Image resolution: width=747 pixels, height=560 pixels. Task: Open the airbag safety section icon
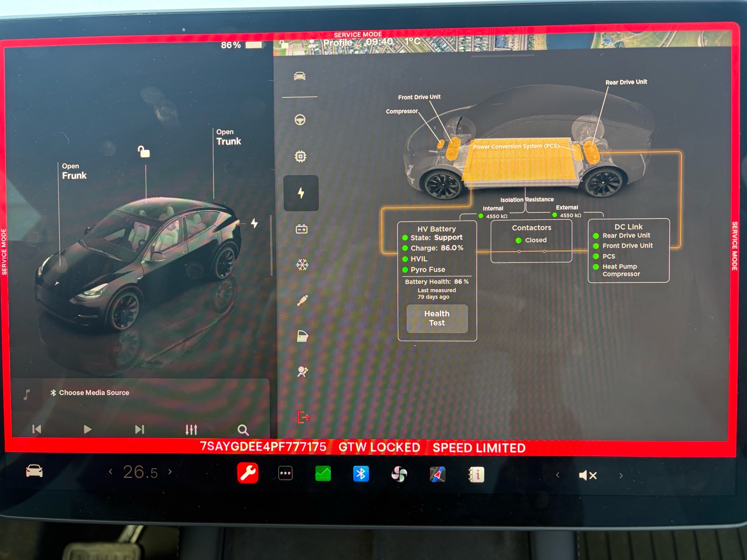303,372
